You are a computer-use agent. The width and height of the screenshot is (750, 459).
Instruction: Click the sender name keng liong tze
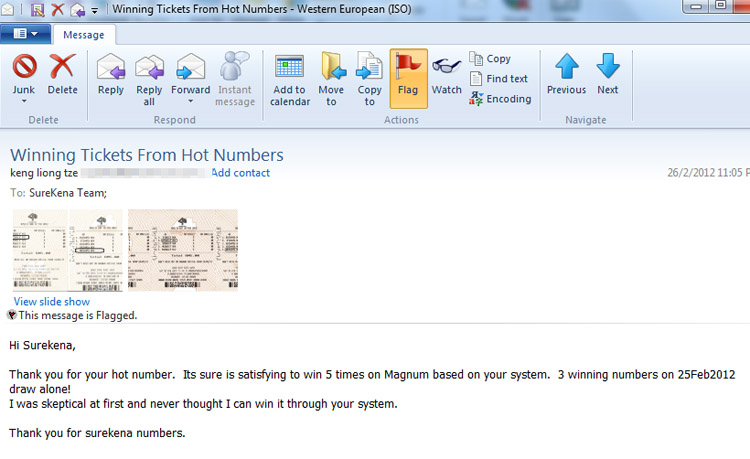(x=44, y=173)
